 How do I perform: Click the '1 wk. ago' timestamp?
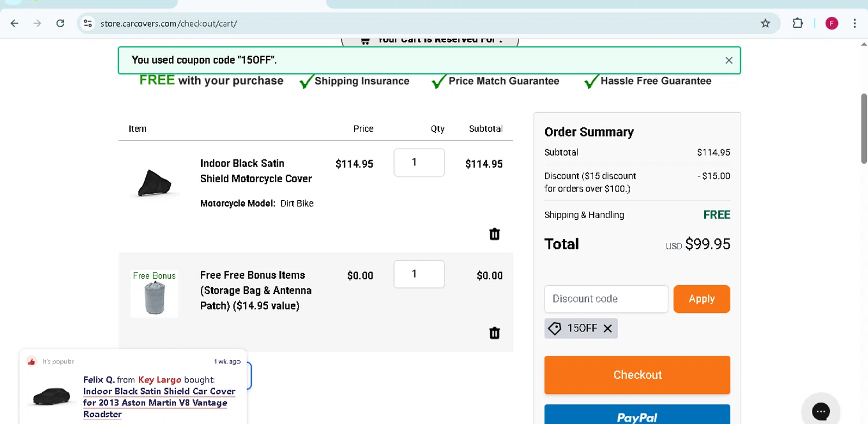tap(227, 362)
